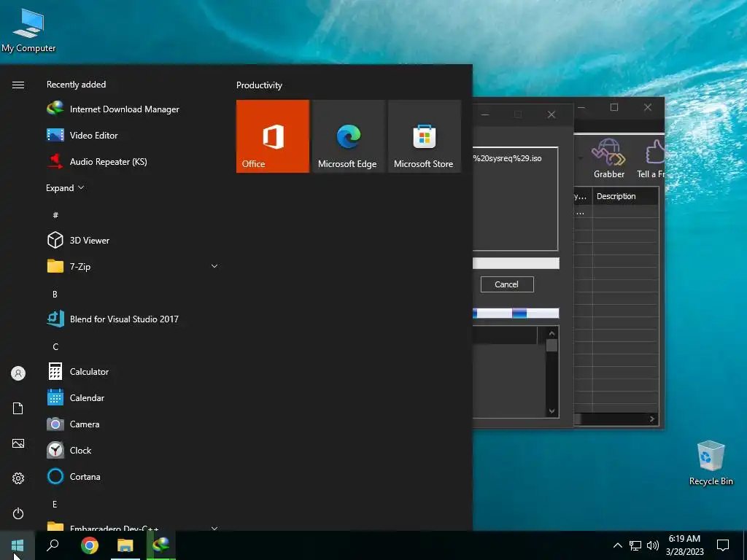Viewport: 747px width, 560px height.
Task: Close the download dialog window
Action: (x=551, y=114)
